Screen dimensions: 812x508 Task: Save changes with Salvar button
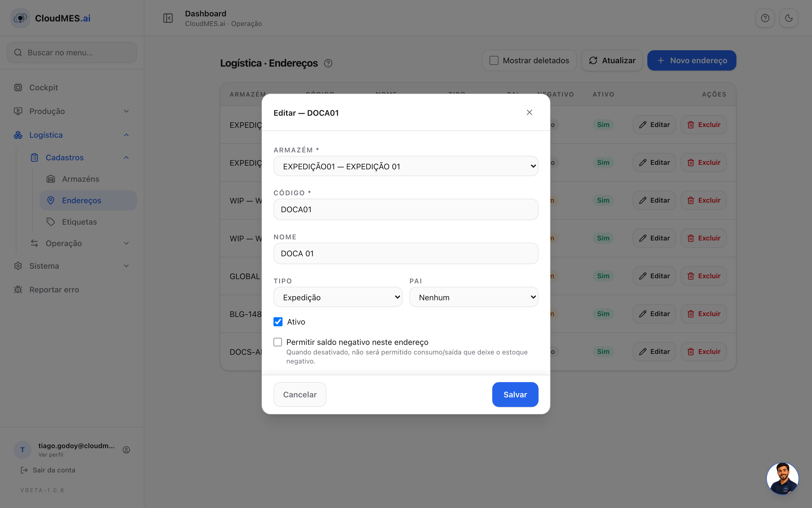pos(515,395)
